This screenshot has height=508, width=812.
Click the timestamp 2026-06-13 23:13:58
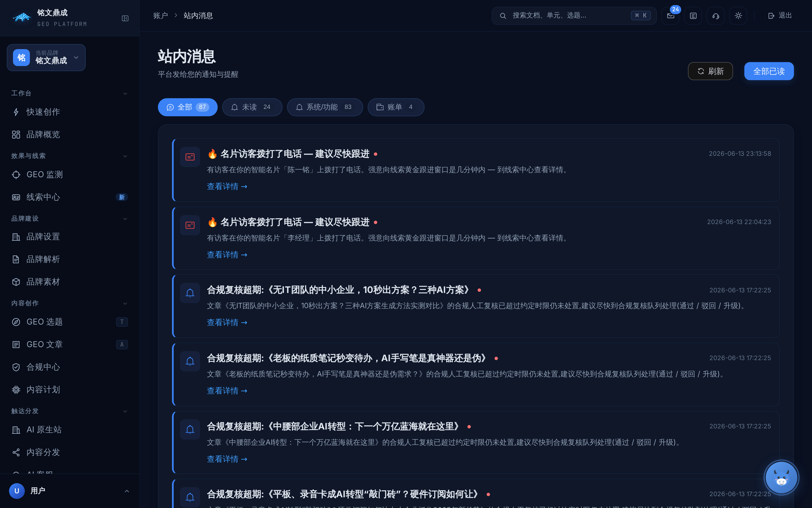coord(740,154)
